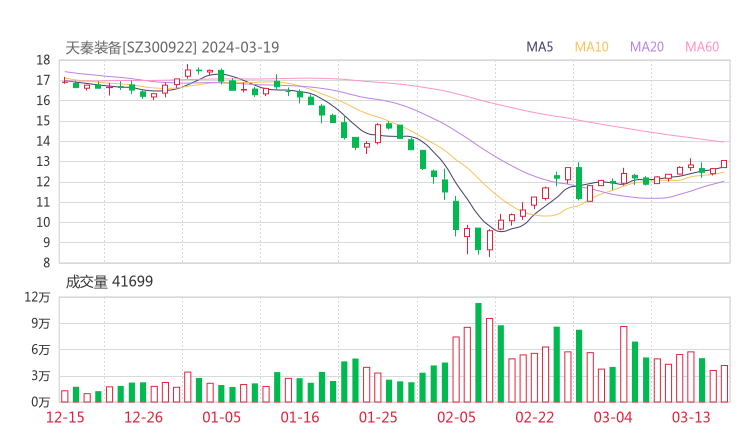740x440 pixels.
Task: Click the 12万 volume axis label
Action: coord(37,297)
